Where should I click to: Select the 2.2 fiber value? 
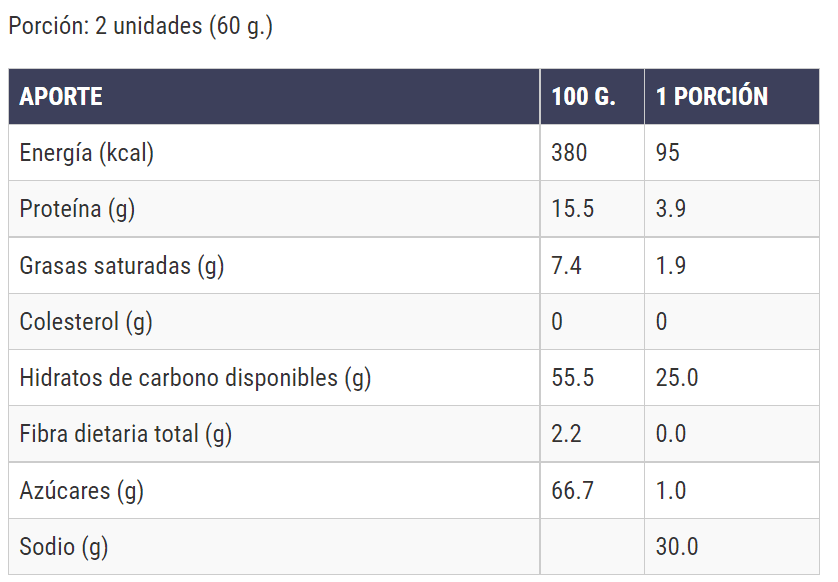[x=566, y=434]
